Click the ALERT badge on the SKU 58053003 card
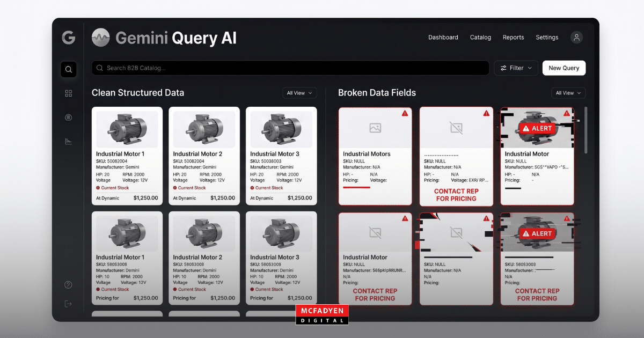Viewport: 644px width, 338px height. coord(537,233)
